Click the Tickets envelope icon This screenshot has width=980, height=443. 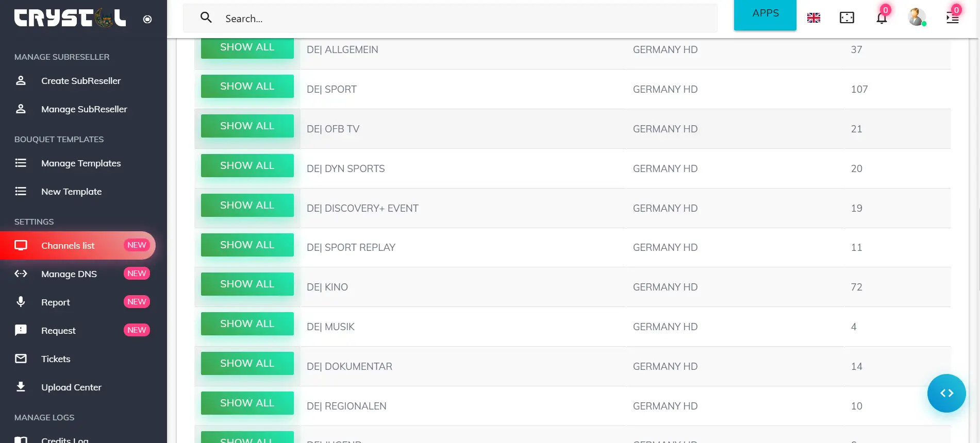[x=21, y=359]
